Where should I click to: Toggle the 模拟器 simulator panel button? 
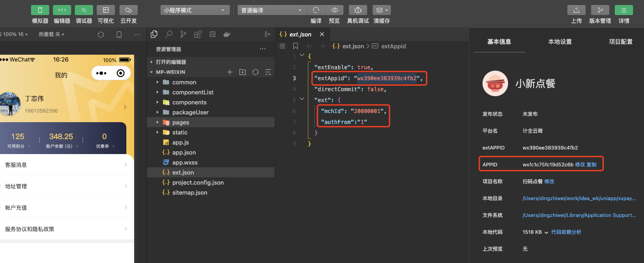tap(40, 10)
